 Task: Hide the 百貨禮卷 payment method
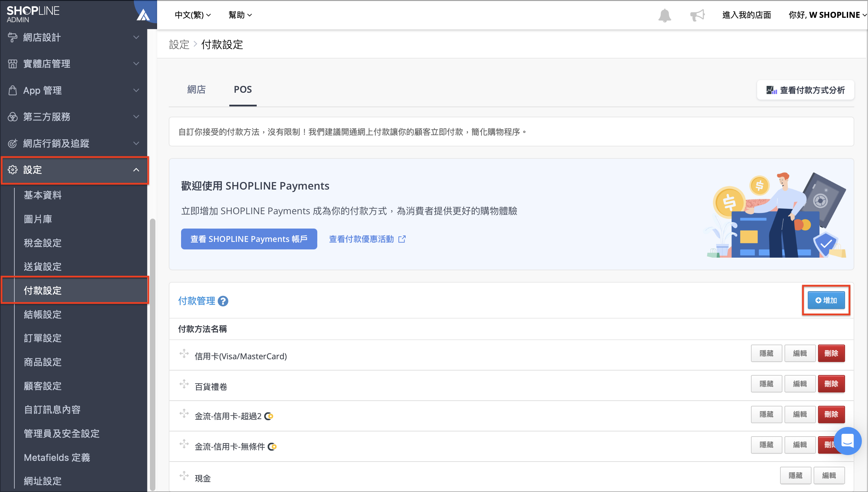coord(766,384)
